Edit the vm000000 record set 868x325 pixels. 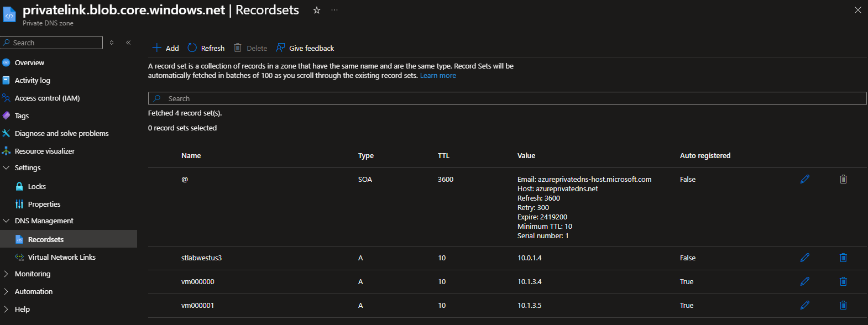pos(805,281)
